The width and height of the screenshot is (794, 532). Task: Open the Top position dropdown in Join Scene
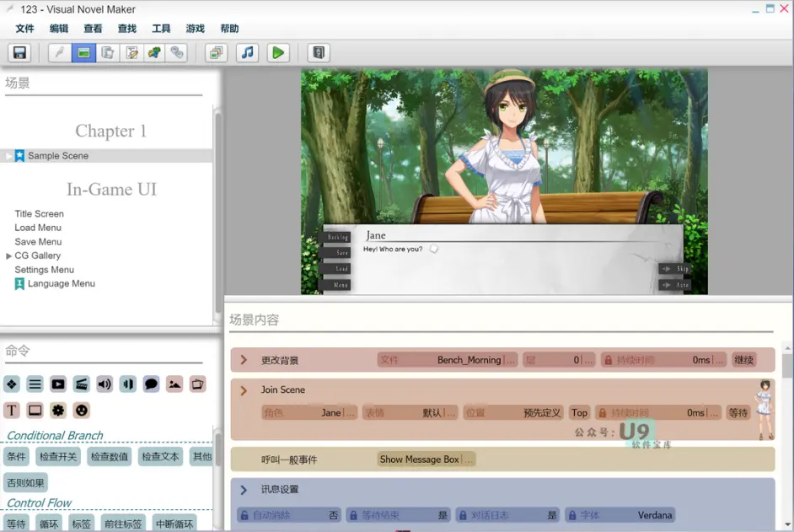tap(579, 412)
